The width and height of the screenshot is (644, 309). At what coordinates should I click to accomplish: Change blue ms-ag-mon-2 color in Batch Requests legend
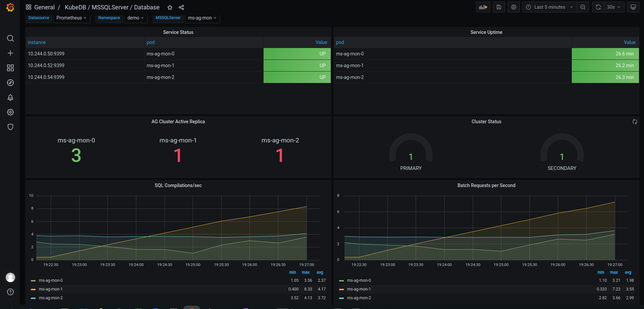point(341,298)
